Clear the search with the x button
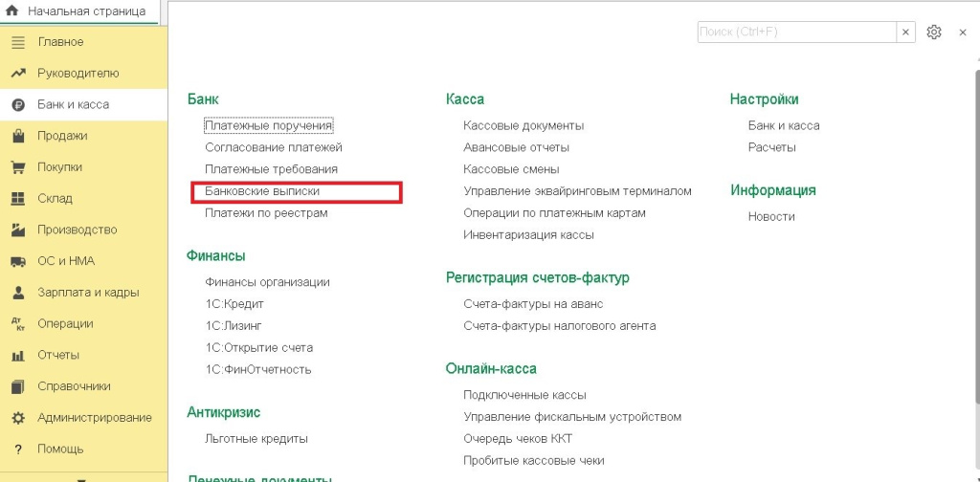This screenshot has height=482, width=980. (905, 32)
